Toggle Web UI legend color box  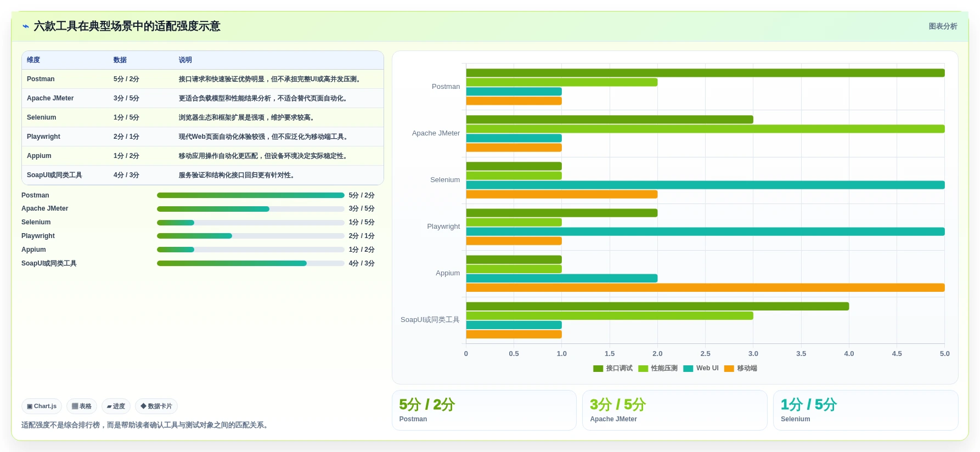click(x=688, y=369)
